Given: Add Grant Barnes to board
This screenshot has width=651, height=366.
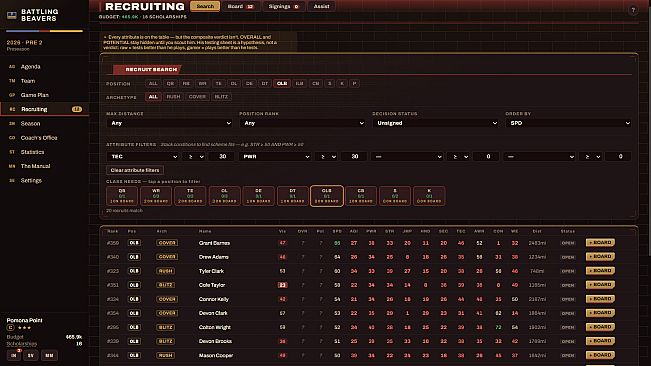Looking at the screenshot, I should (600, 242).
